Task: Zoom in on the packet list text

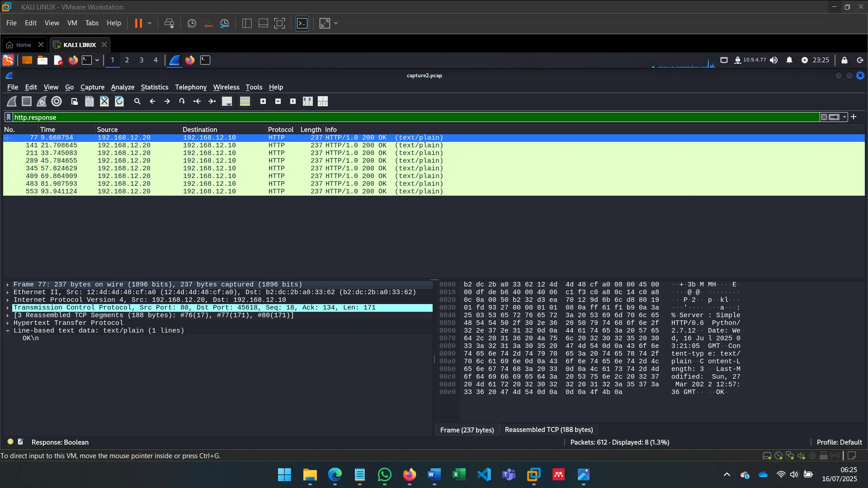Action: pyautogui.click(x=263, y=101)
